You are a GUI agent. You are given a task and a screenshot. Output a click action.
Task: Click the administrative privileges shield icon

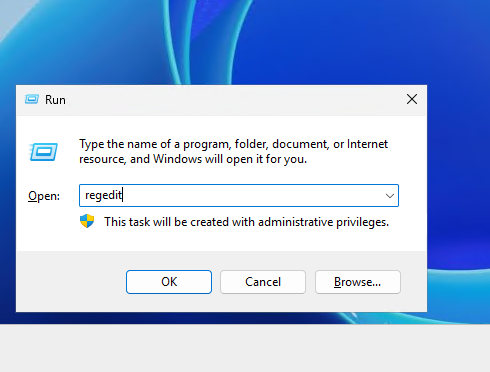click(x=87, y=221)
